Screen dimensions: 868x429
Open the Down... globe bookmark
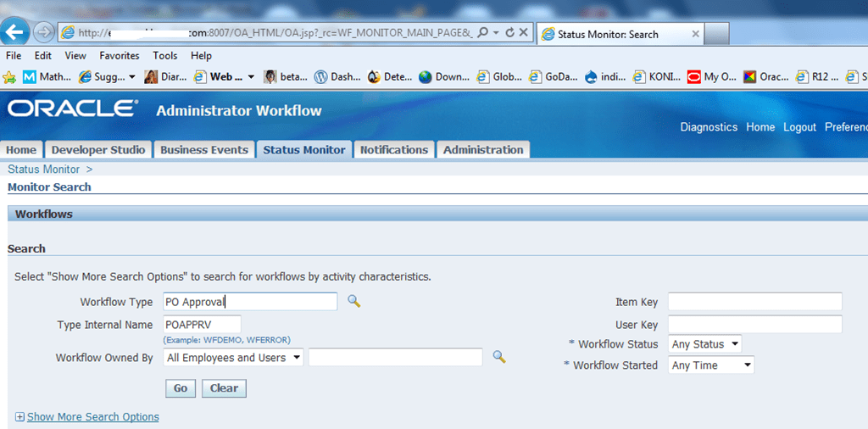coord(444,77)
